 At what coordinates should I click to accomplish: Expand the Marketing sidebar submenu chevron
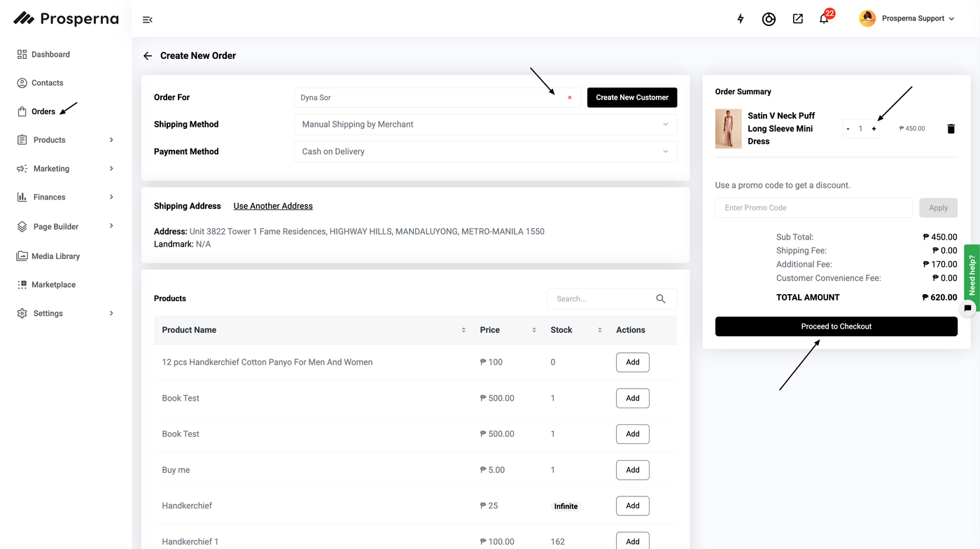click(x=111, y=169)
